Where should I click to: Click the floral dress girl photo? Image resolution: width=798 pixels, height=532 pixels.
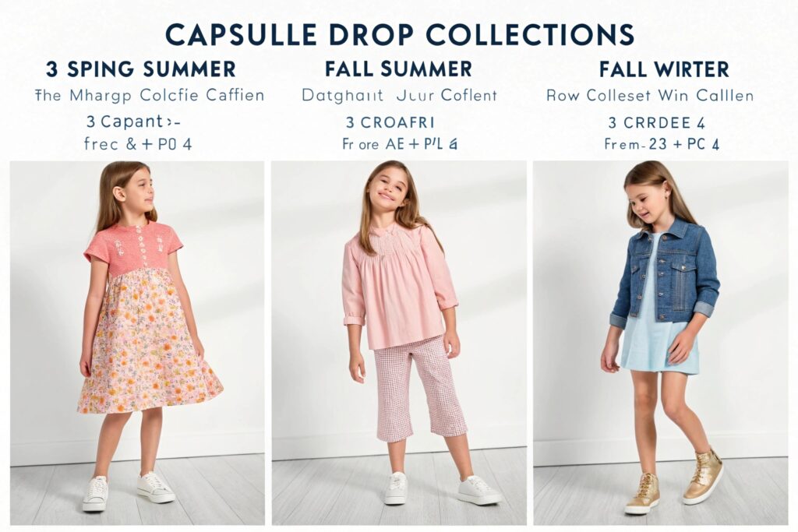(137, 343)
